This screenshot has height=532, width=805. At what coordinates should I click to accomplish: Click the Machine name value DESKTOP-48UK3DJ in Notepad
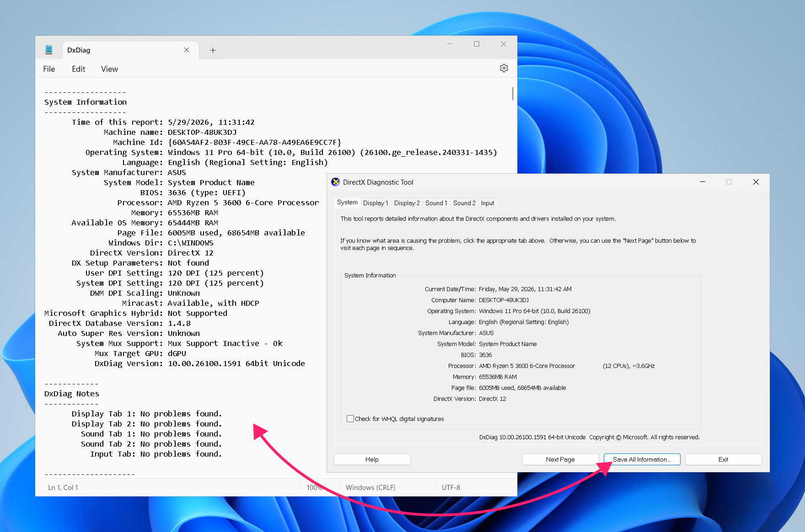point(202,132)
